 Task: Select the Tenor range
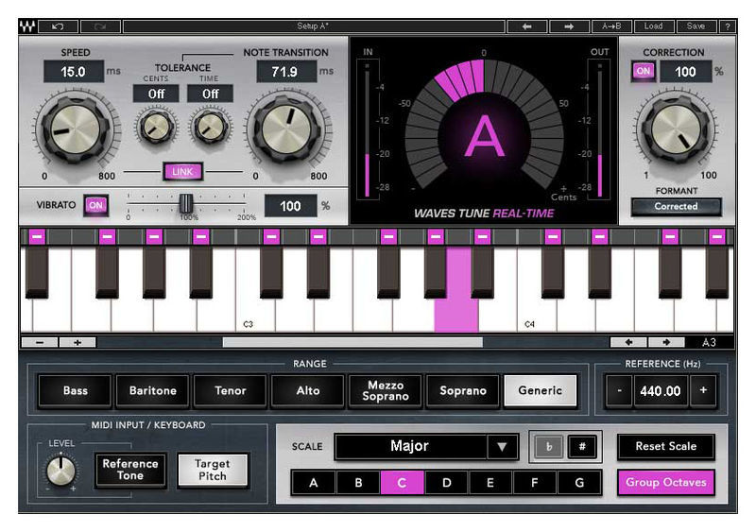(231, 390)
